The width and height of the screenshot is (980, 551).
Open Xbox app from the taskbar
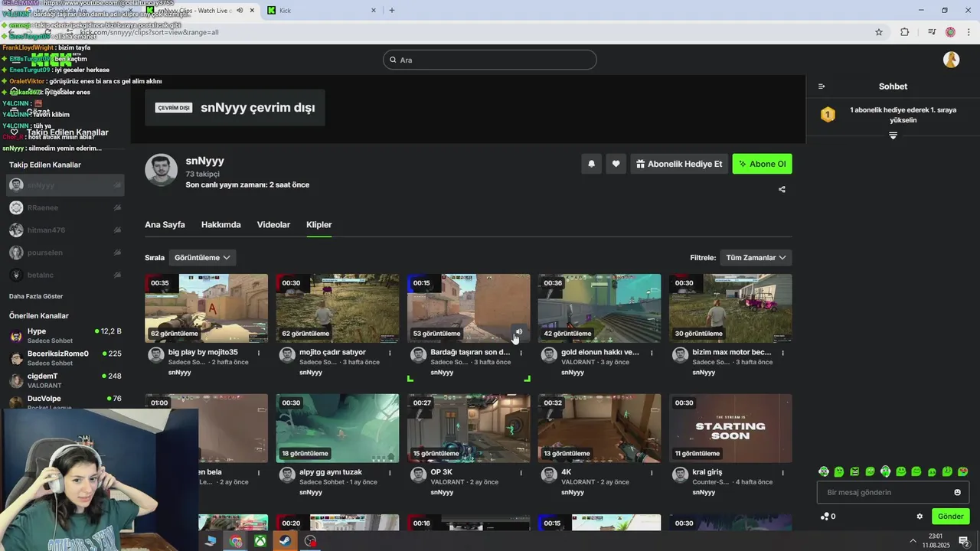[260, 541]
